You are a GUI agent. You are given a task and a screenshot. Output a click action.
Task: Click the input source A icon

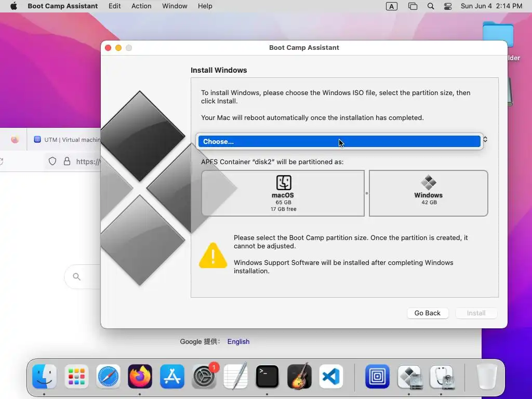coord(392,6)
